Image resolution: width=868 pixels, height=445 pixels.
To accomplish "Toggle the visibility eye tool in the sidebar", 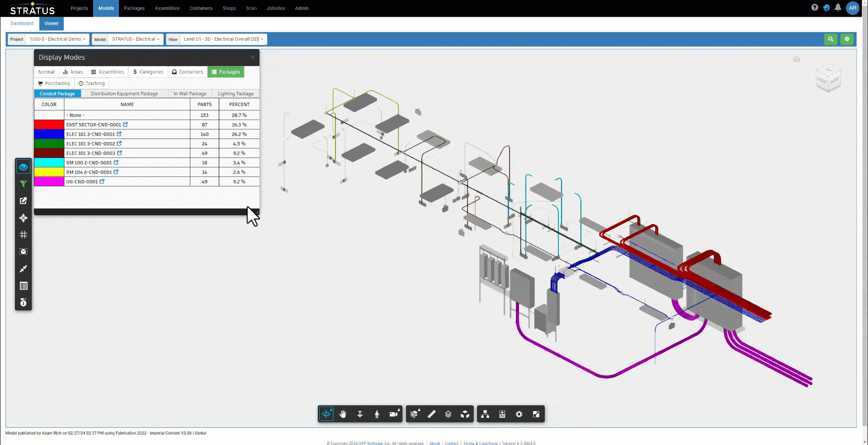I will 23,166.
